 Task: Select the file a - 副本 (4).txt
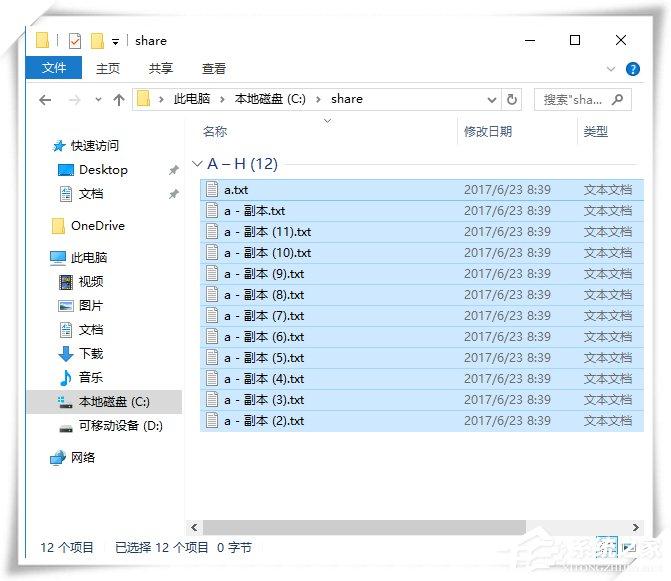[x=422, y=379]
